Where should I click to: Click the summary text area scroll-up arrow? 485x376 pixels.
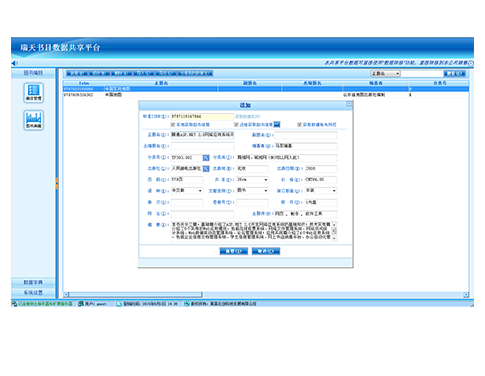tap(334, 224)
